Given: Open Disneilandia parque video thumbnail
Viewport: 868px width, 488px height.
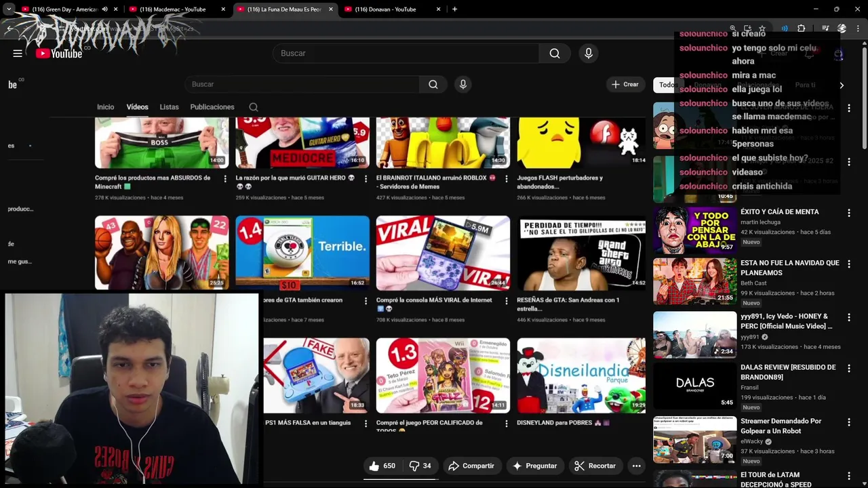Looking at the screenshot, I should click(x=582, y=375).
